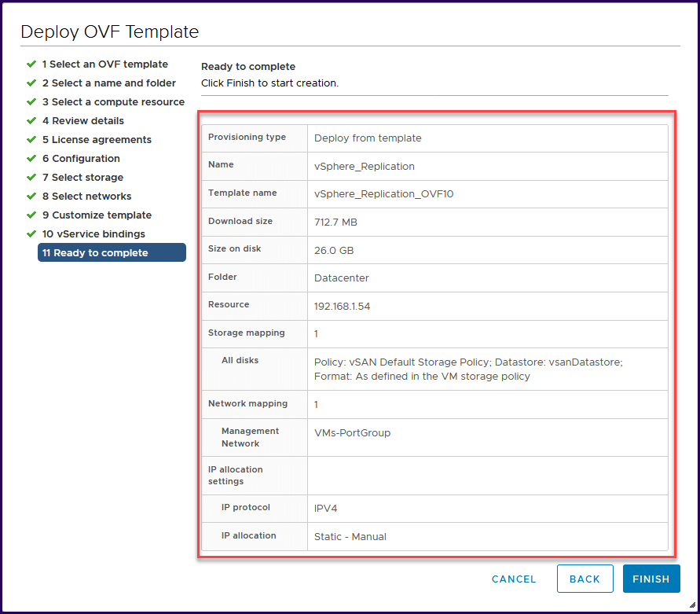700x614 pixels.
Task: Click the 'Download size' row label
Action: 240,221
